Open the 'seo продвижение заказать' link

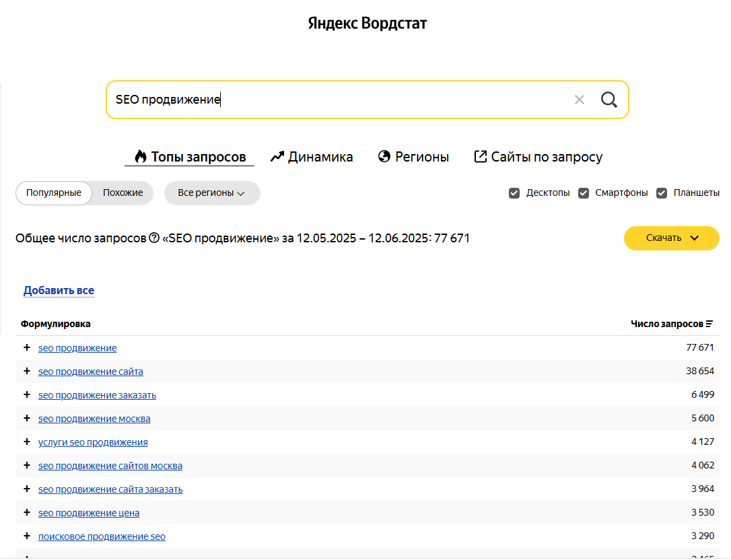(x=97, y=395)
